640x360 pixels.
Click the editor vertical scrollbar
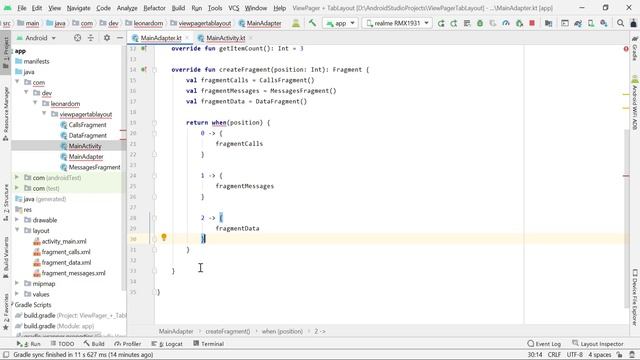pos(627,218)
